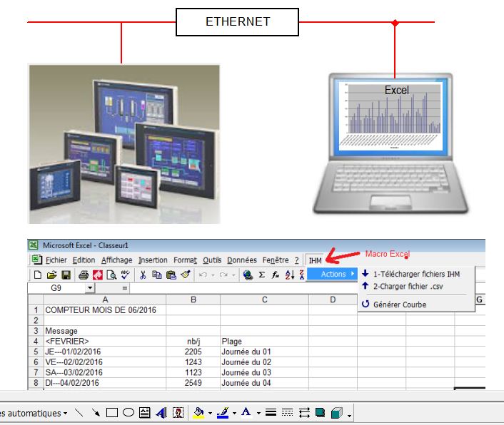Choose 1-Télécharger fichiers IHM
The image size is (504, 425).
click(x=416, y=274)
